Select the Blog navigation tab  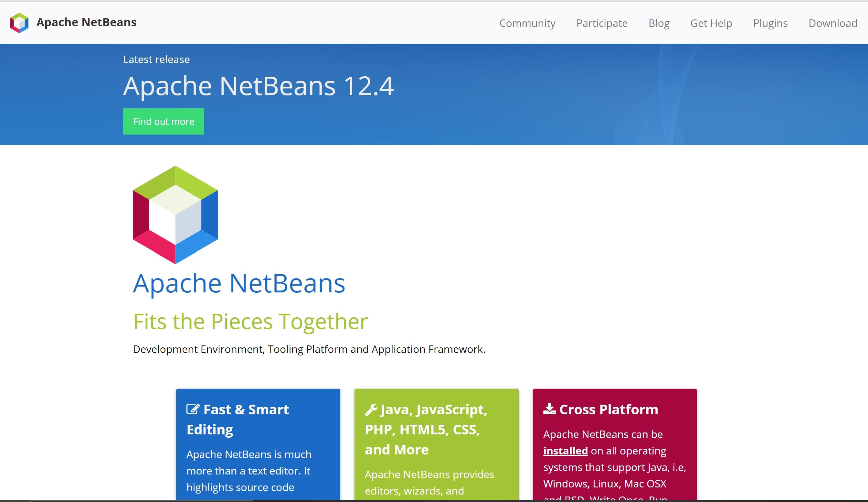click(659, 22)
